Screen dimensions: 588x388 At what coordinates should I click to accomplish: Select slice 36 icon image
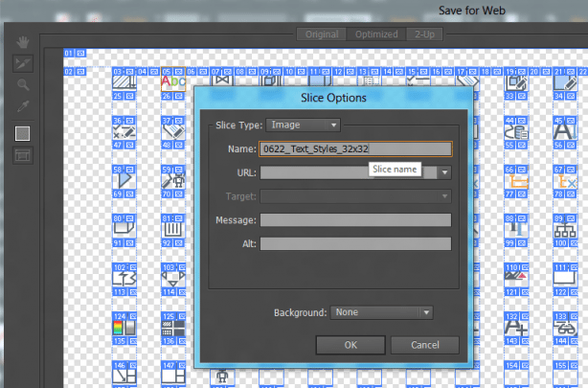pyautogui.click(x=124, y=132)
